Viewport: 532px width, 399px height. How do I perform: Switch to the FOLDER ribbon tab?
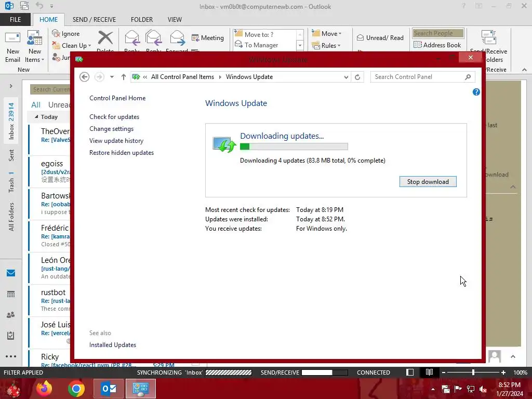(142, 20)
